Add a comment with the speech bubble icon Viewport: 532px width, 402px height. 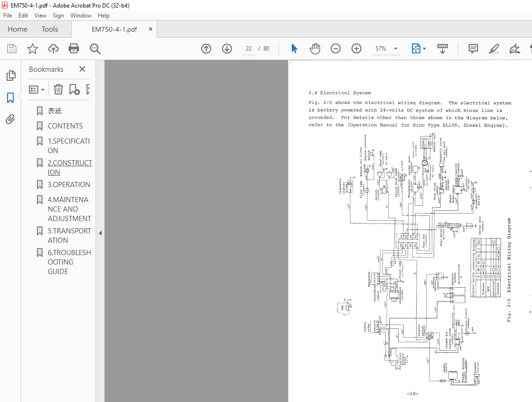pyautogui.click(x=473, y=49)
